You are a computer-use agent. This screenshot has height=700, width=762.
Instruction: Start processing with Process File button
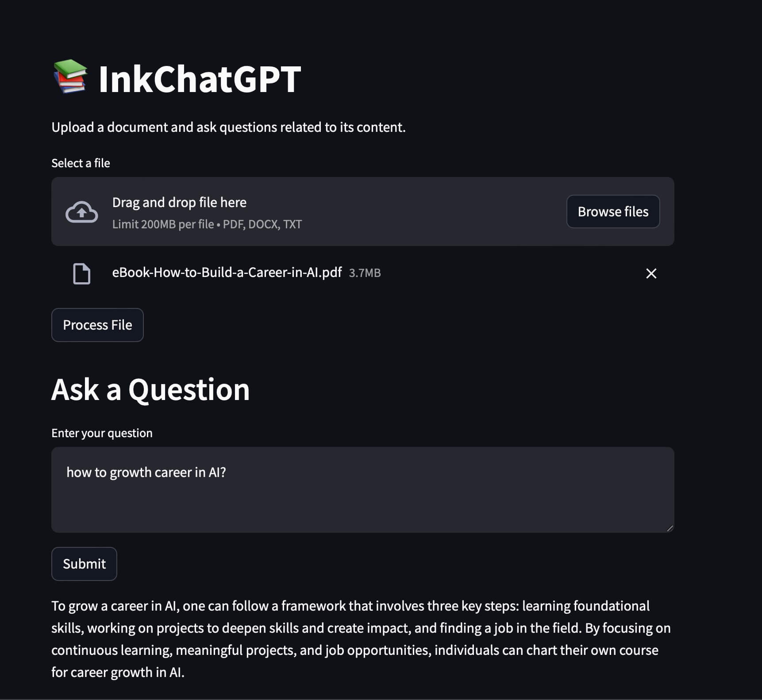(97, 325)
